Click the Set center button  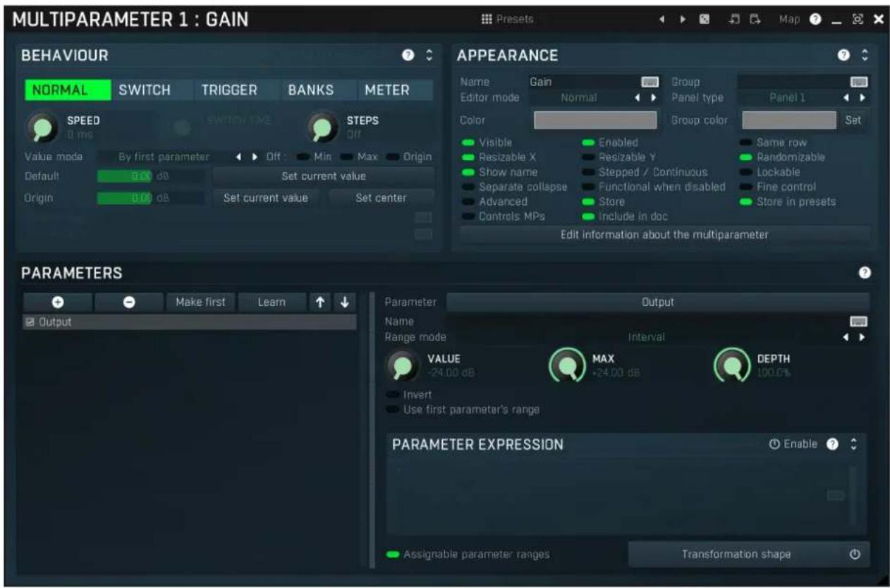pyautogui.click(x=381, y=198)
